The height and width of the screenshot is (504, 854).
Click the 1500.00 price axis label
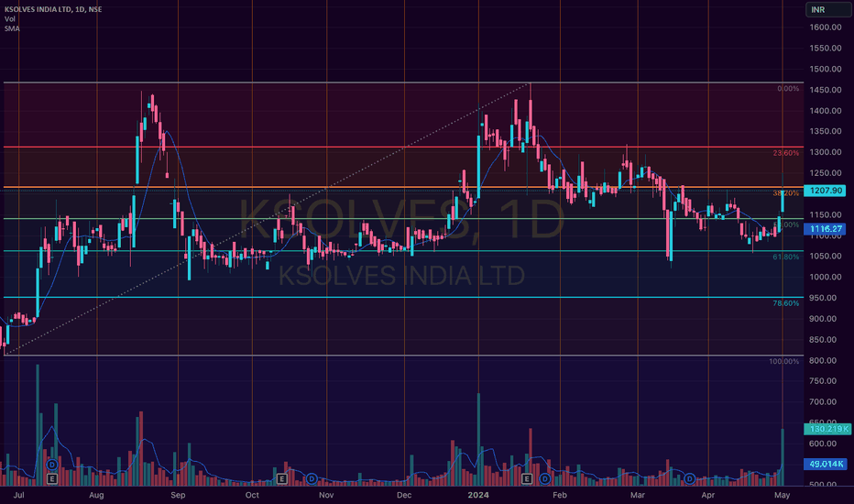click(826, 70)
